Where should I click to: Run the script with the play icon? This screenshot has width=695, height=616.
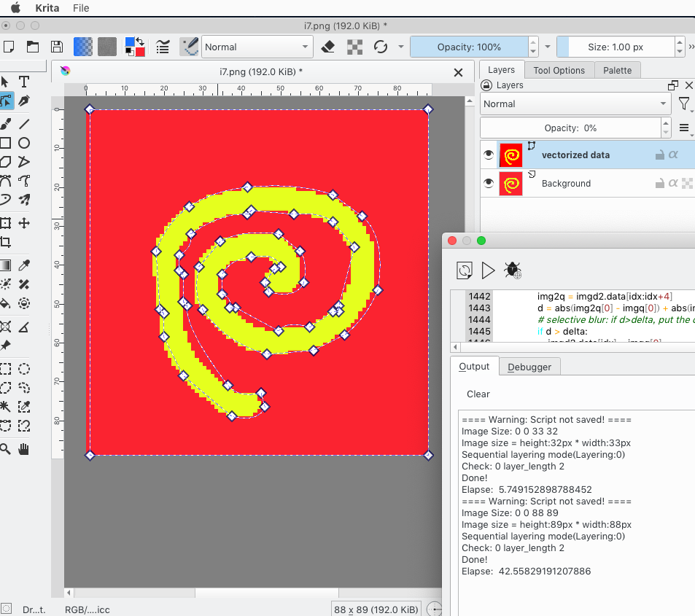pyautogui.click(x=489, y=270)
